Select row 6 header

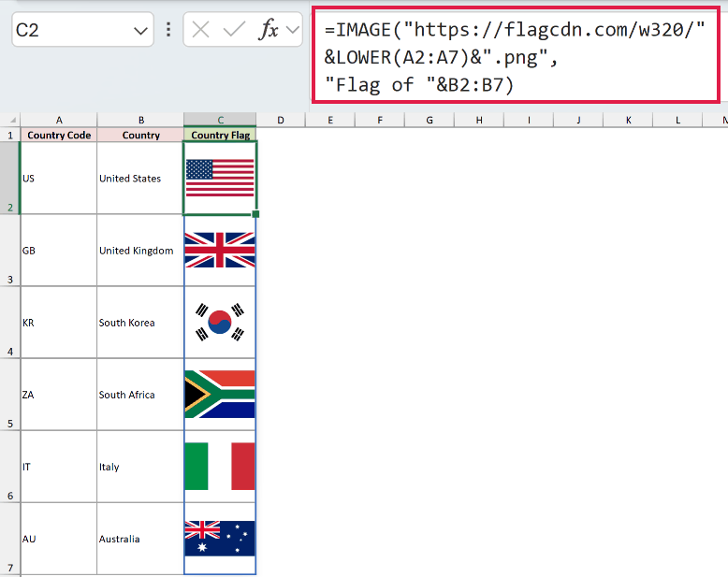10,467
